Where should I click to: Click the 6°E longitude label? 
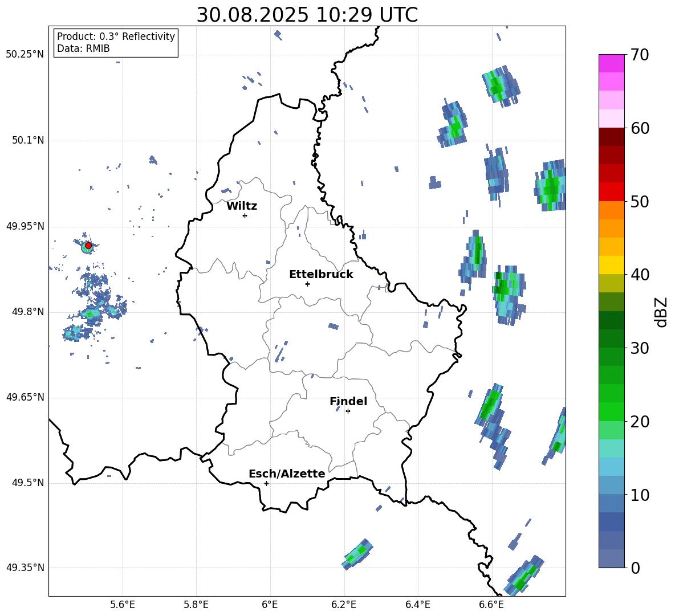click(x=270, y=605)
